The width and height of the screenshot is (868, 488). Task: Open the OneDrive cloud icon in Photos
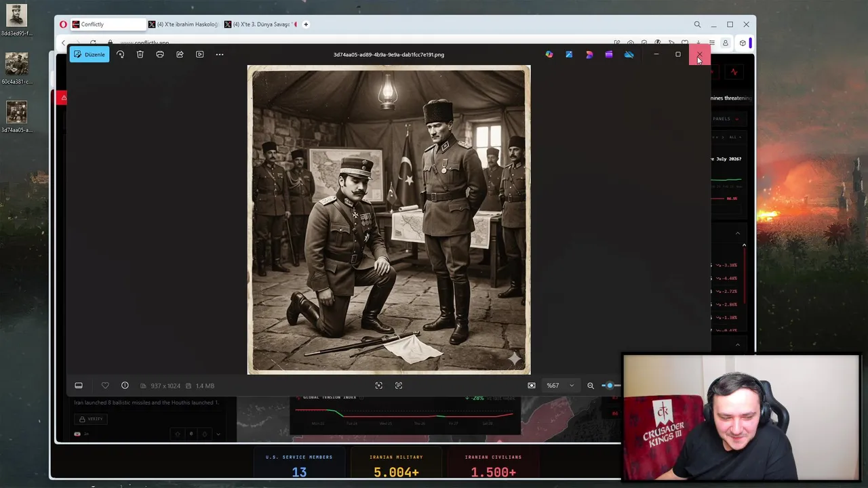pos(629,54)
